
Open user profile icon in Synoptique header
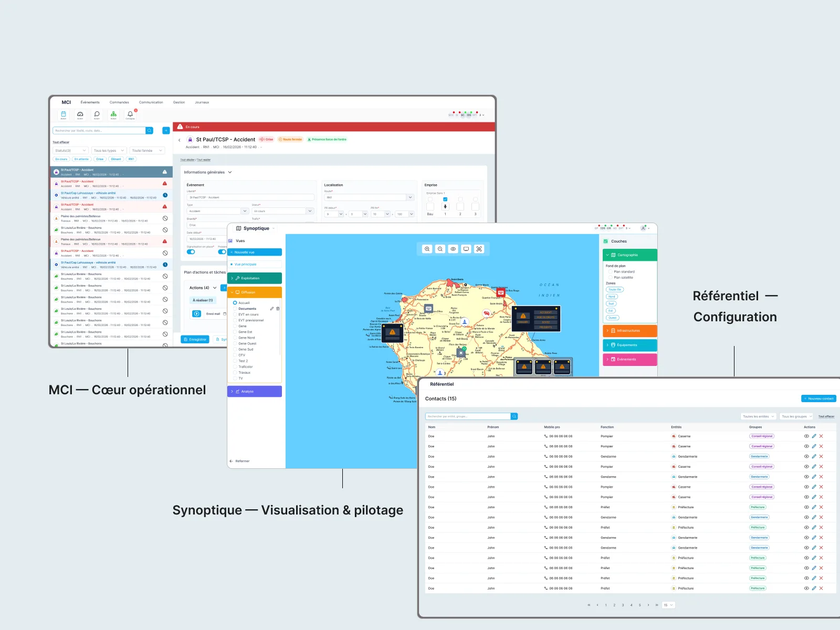click(x=644, y=228)
